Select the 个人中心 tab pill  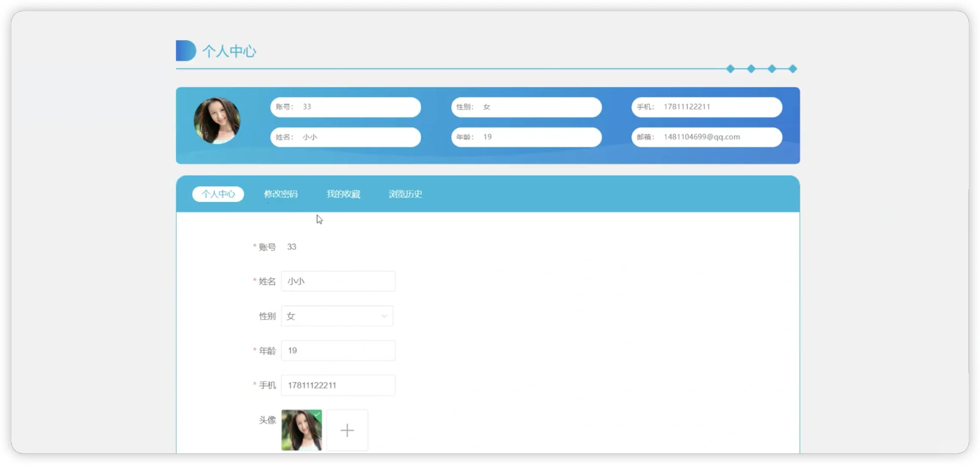pyautogui.click(x=218, y=194)
